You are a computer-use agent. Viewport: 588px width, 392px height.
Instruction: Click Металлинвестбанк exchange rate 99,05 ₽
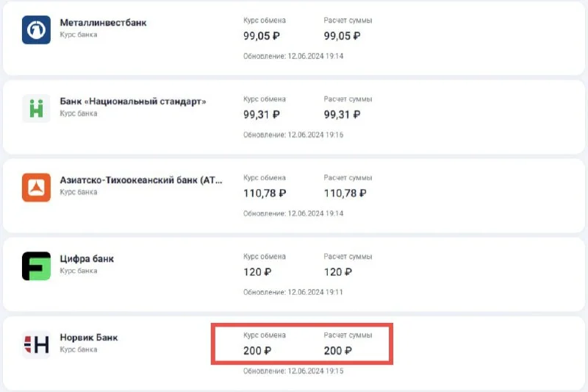[261, 36]
